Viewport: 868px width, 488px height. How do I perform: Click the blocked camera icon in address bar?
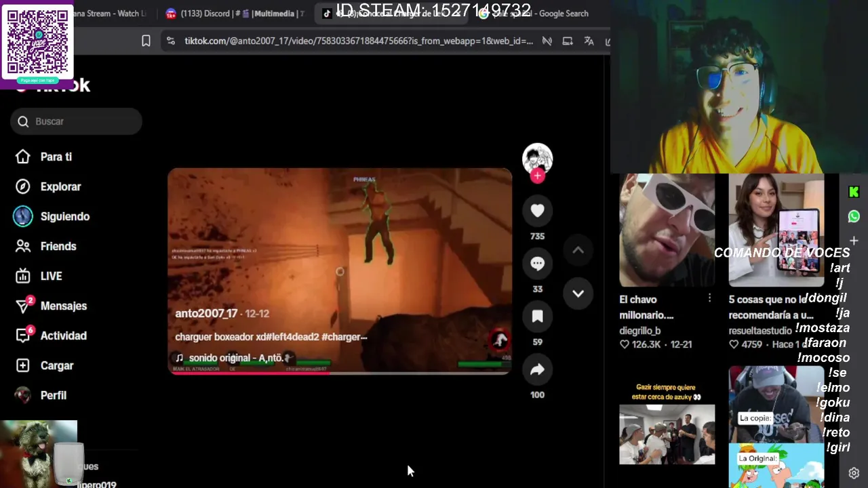[x=547, y=41]
